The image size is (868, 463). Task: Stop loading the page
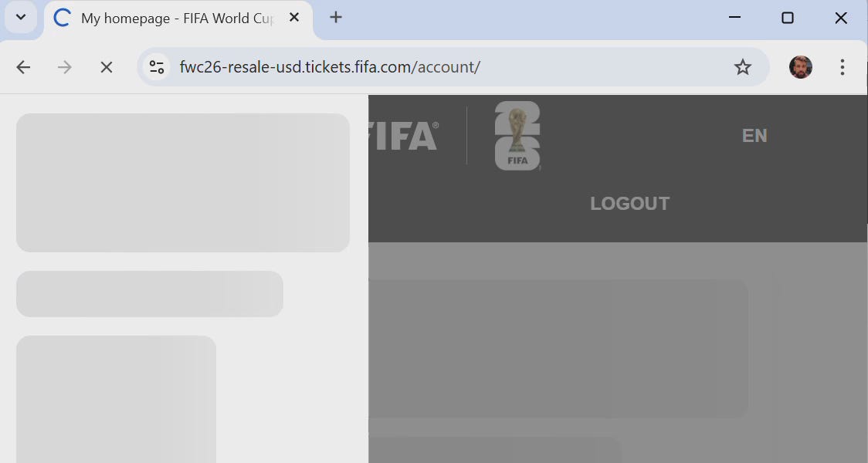(107, 67)
